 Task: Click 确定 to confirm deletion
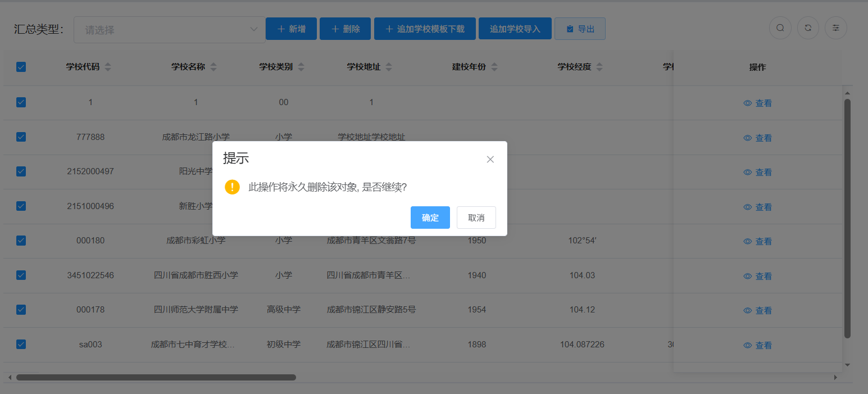coord(430,218)
